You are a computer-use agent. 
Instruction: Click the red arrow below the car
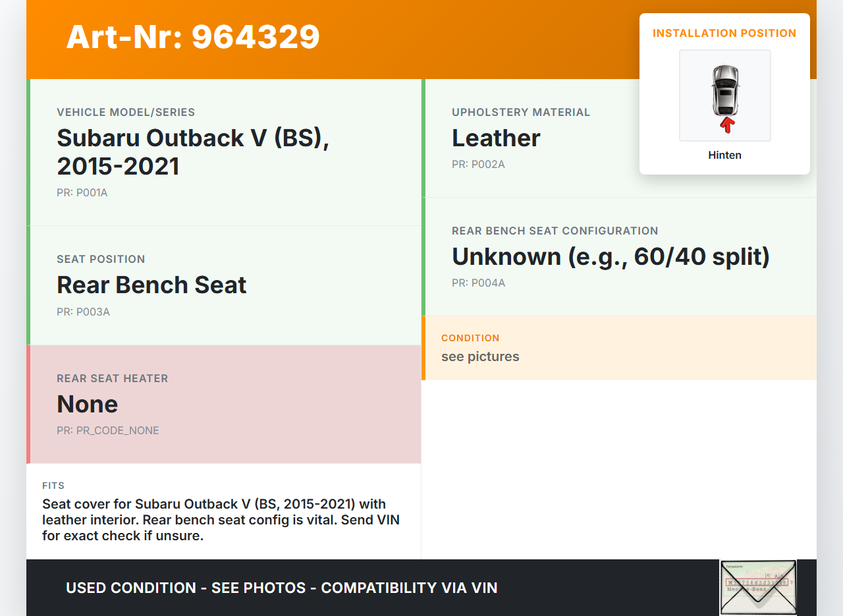pos(726,125)
